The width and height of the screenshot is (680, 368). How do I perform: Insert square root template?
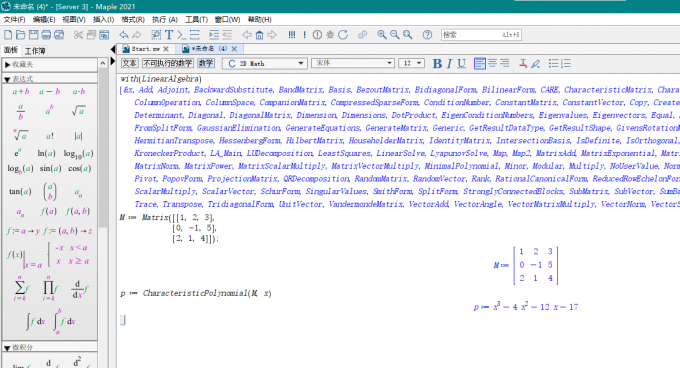click(78, 111)
